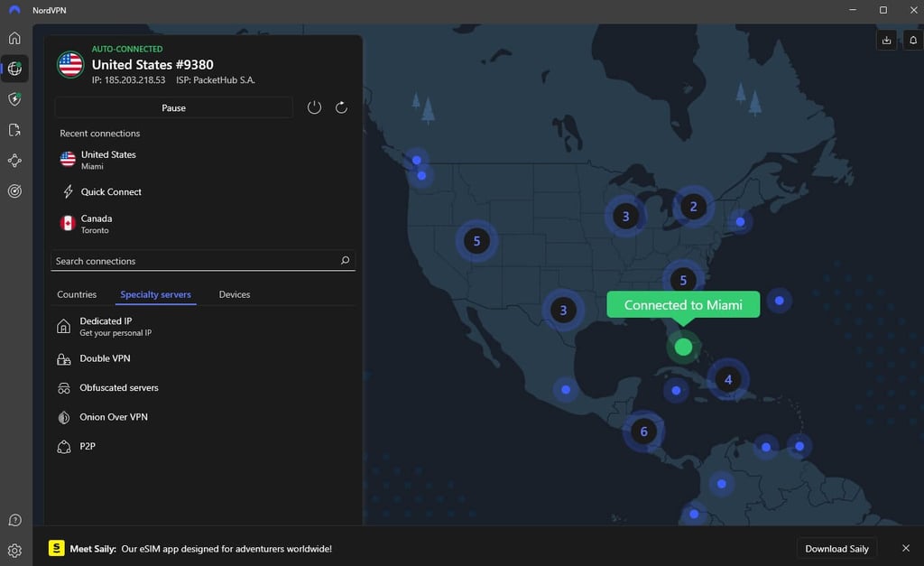Screen dimensions: 924x566
Task: Select P2P server option
Action: [x=203, y=447]
